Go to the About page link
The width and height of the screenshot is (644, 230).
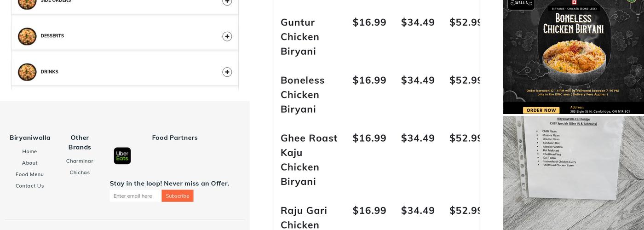coord(29,163)
